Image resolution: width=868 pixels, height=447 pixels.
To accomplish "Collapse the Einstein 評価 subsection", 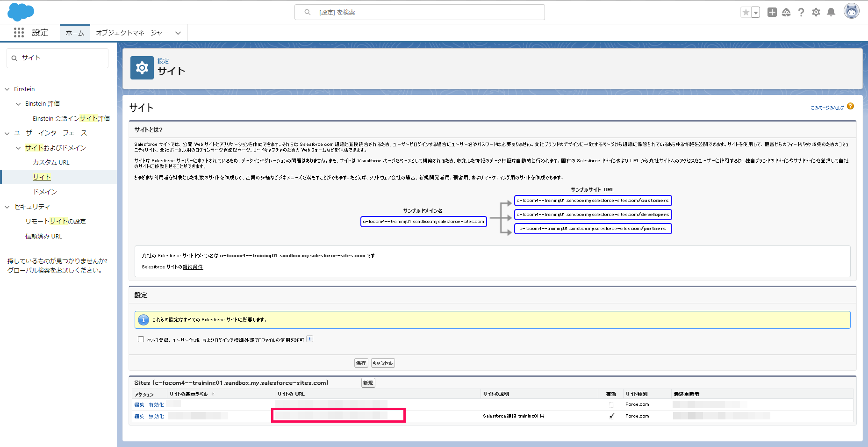I will click(18, 104).
